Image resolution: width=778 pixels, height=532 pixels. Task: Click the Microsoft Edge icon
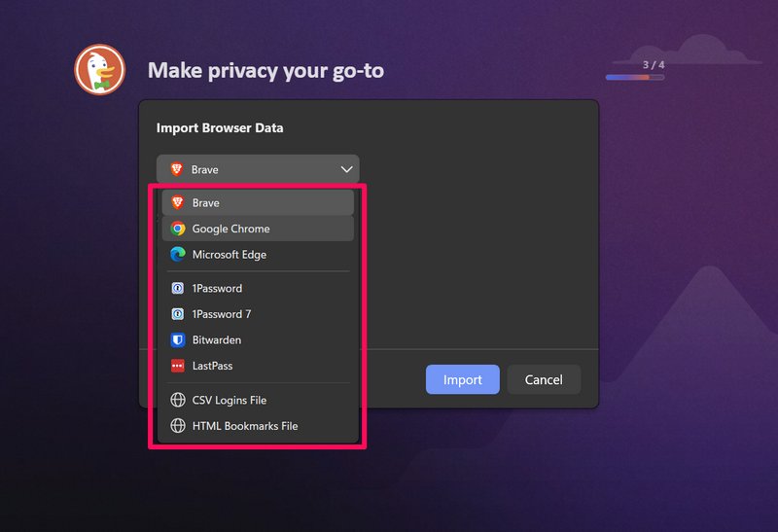[178, 255]
